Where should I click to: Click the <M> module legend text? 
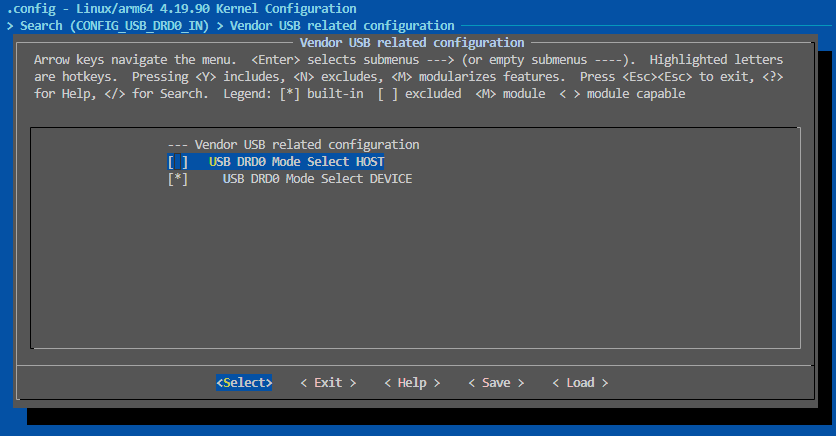(510, 94)
